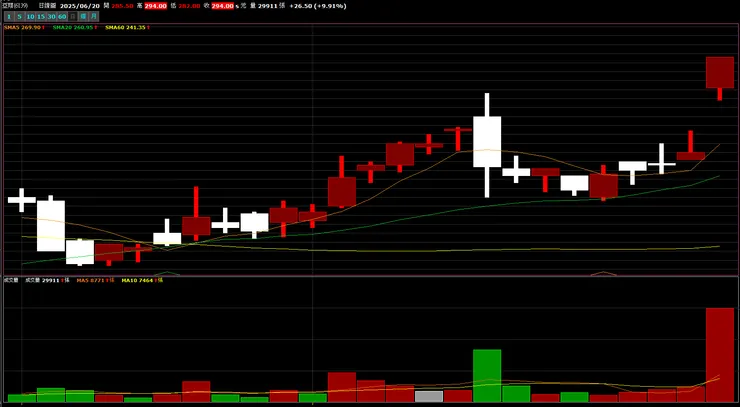Screen dimensions: 740x407
Task: Click the MA5 8771 volume indicator label
Action: (95, 280)
